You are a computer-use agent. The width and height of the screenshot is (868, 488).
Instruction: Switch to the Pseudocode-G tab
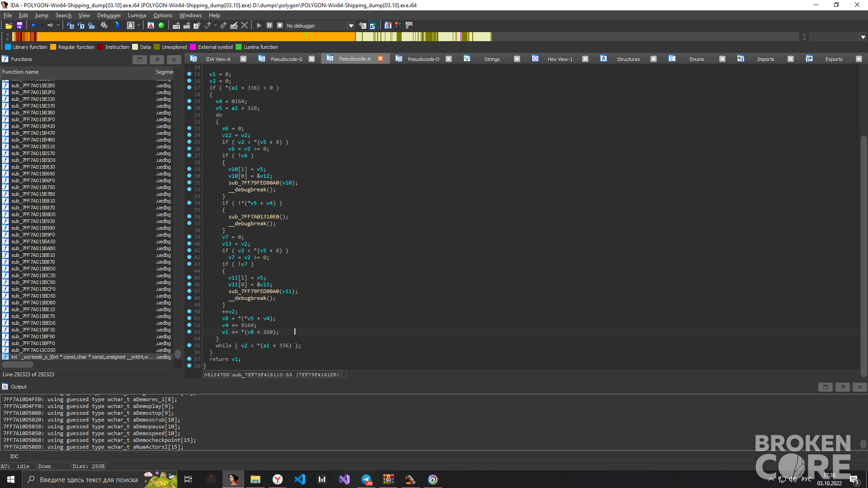click(286, 59)
